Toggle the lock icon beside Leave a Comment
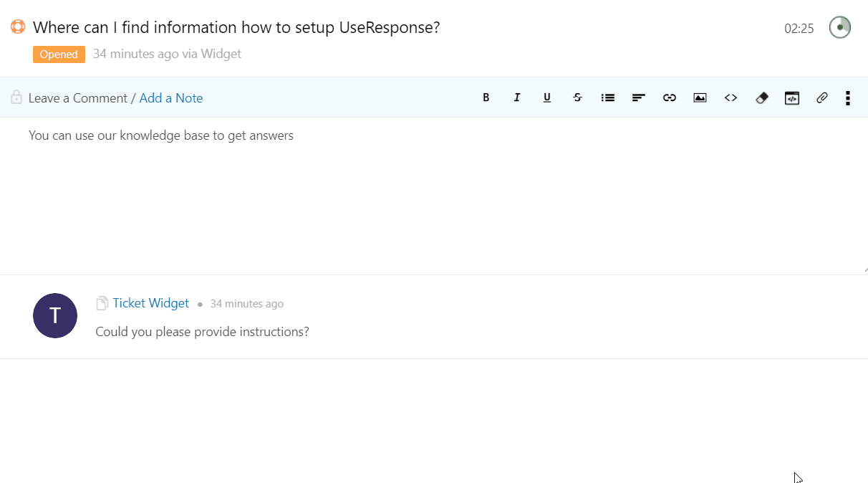The image size is (868, 483). tap(16, 97)
